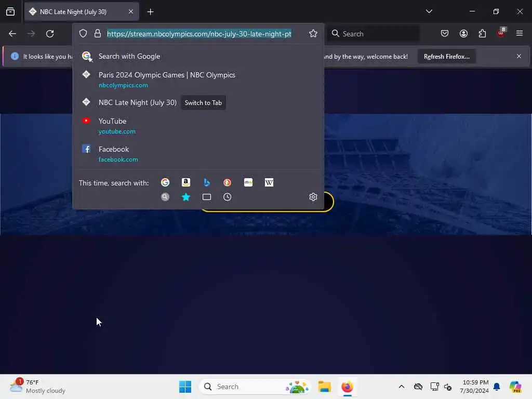Open Save to Pocket
532x399 pixels.
[x=445, y=34]
